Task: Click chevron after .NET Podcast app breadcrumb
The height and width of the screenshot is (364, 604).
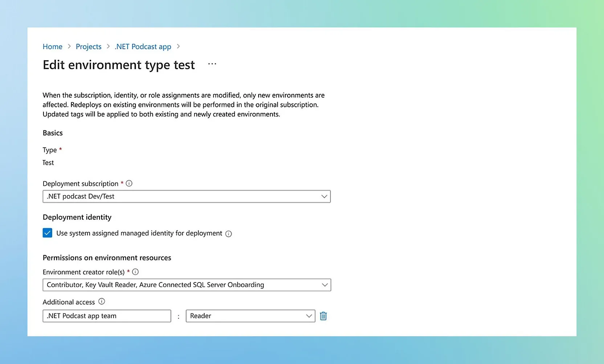Action: pyautogui.click(x=178, y=46)
